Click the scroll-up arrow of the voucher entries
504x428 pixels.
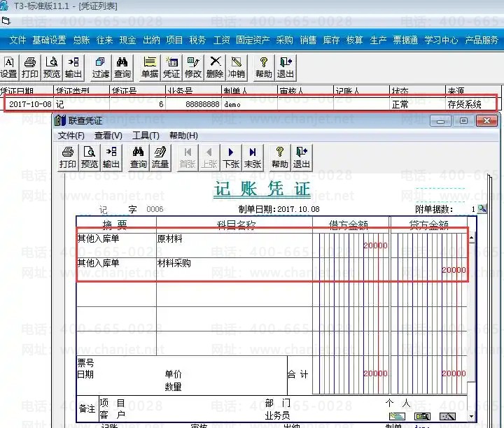point(471,238)
